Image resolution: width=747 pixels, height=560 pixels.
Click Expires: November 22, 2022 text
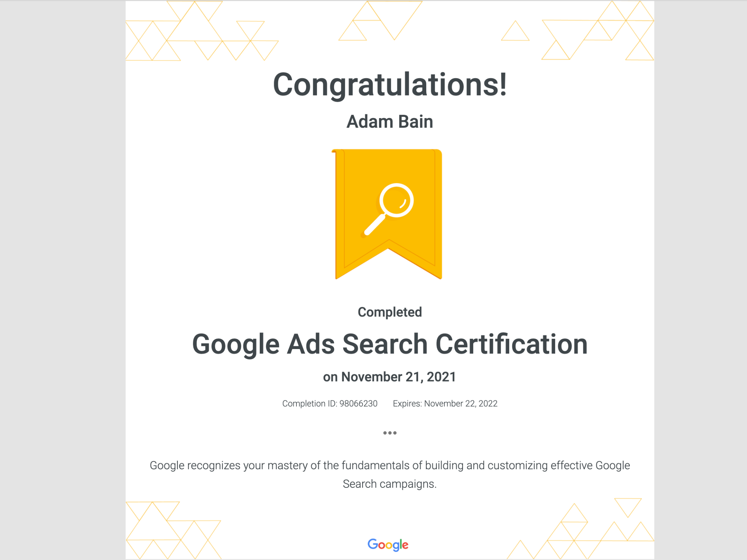(x=445, y=403)
